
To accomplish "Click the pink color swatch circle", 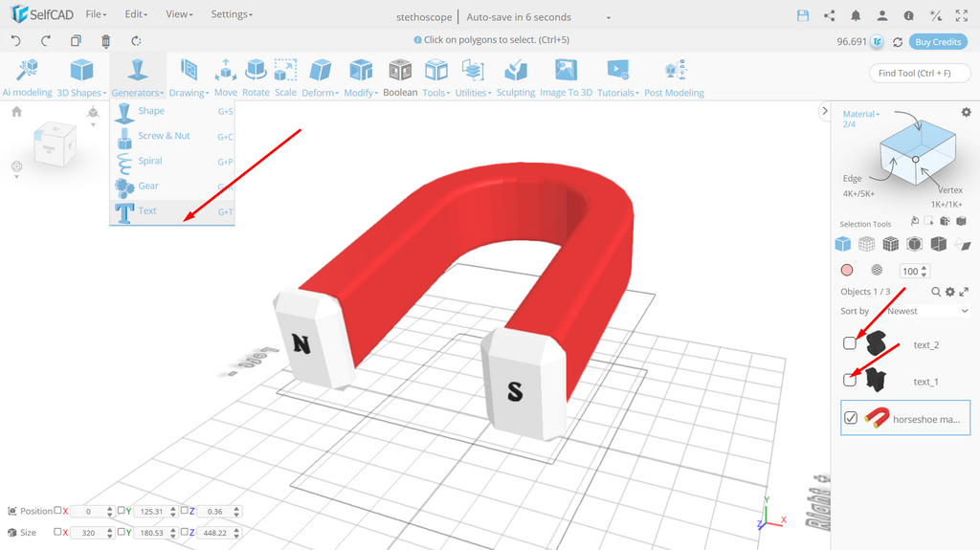I will pos(847,270).
